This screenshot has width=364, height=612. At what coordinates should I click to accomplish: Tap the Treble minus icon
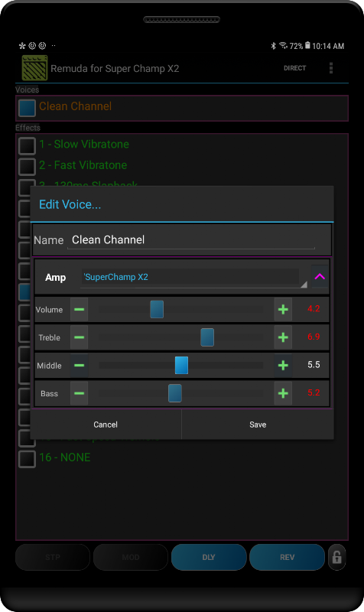coord(80,337)
